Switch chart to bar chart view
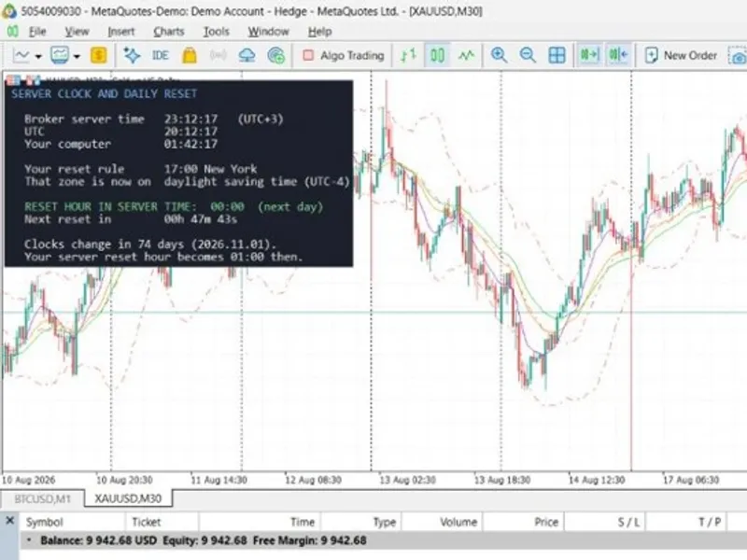The height and width of the screenshot is (560, 747). [408, 55]
